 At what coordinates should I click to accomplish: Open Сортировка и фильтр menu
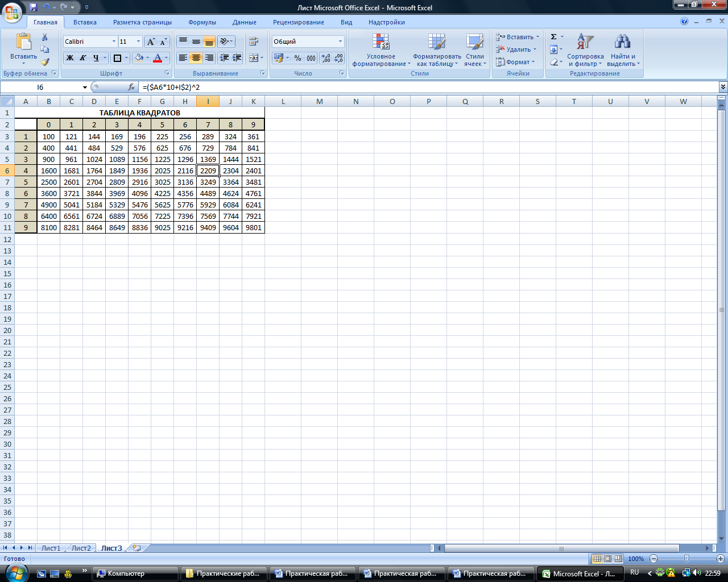(x=585, y=50)
